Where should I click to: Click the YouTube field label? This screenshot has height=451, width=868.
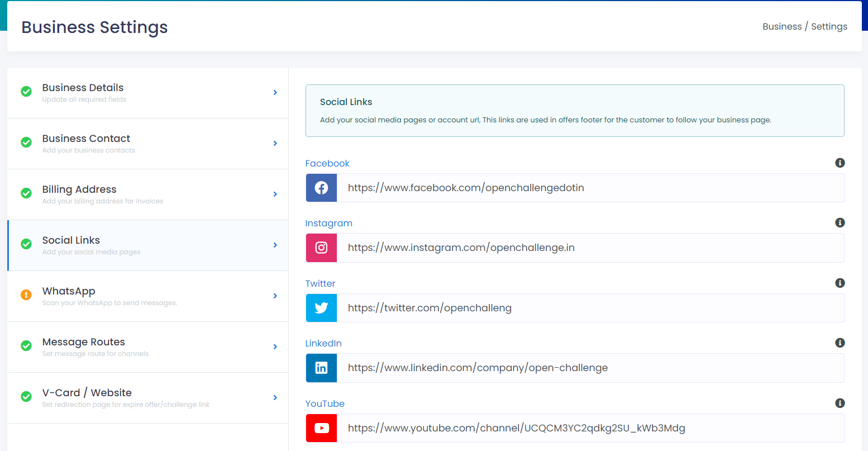pyautogui.click(x=325, y=403)
